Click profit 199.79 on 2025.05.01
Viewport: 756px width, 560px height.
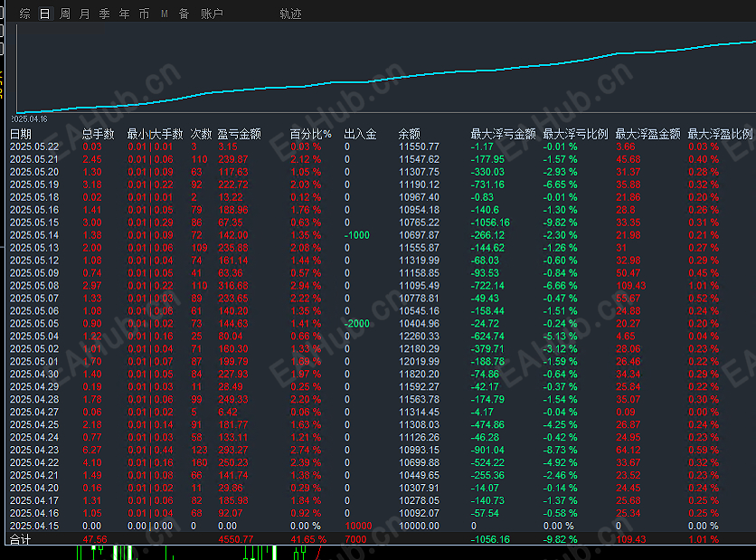click(x=233, y=361)
